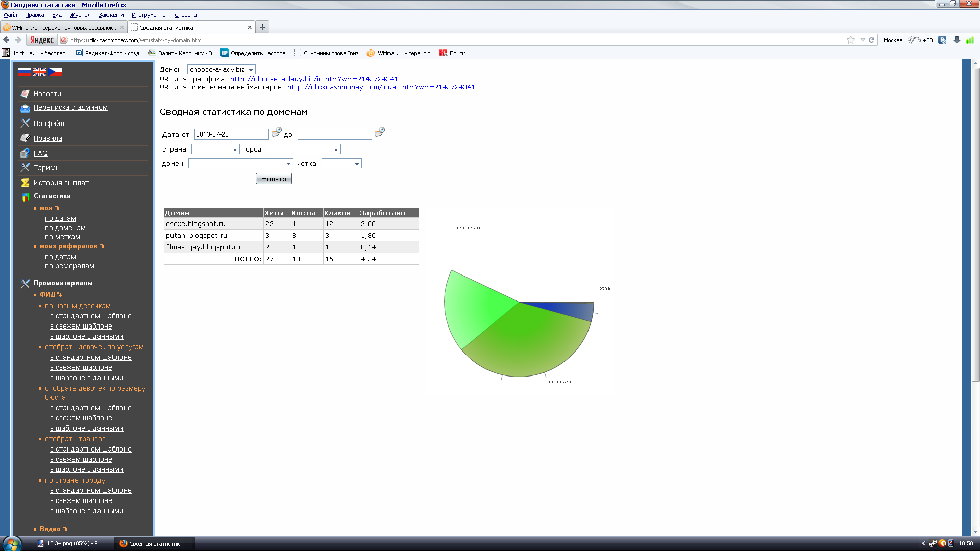Open the метка label dropdown

[341, 164]
